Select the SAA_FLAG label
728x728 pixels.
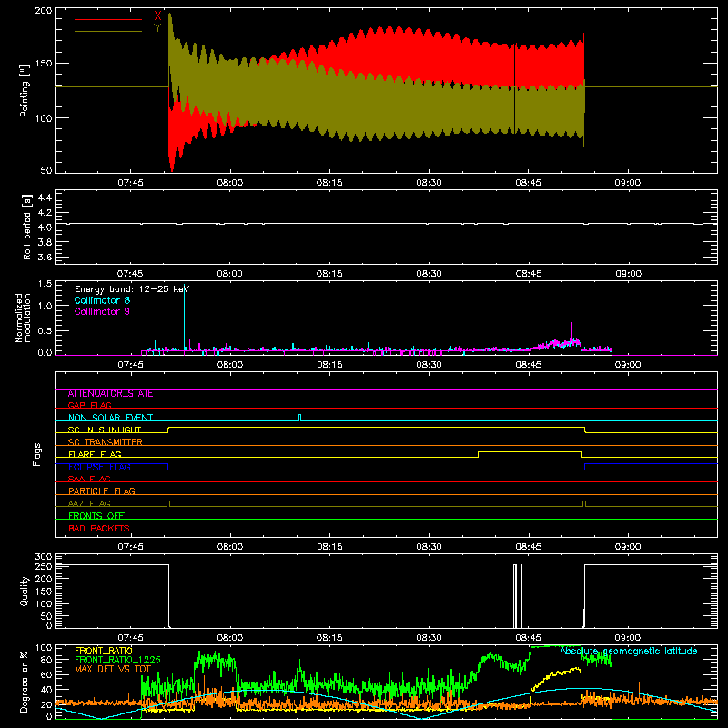pos(89,479)
